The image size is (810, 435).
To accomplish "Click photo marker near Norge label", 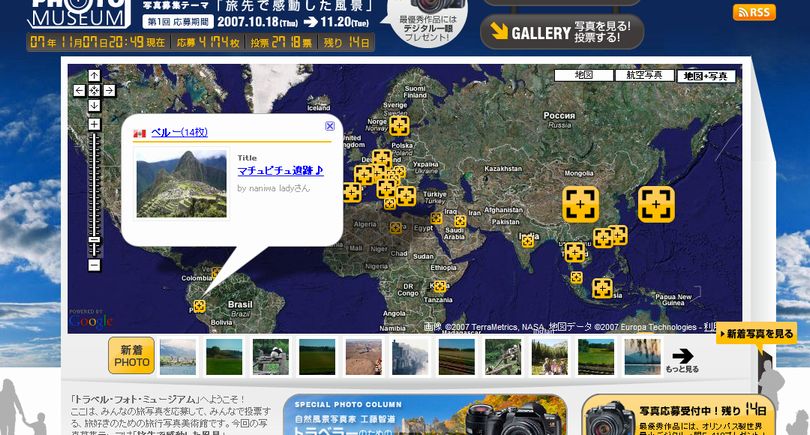I will click(399, 126).
